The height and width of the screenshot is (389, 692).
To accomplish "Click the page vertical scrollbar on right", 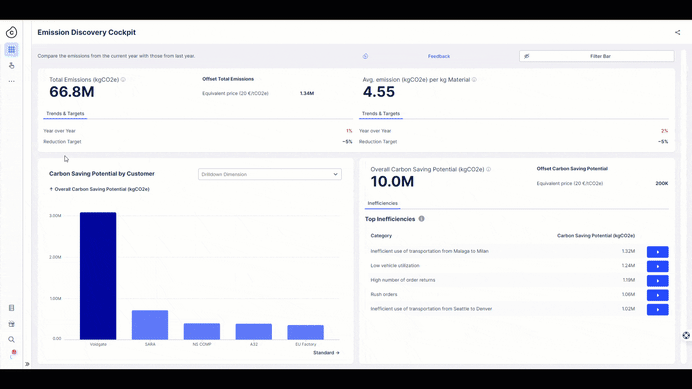I will click(684, 208).
